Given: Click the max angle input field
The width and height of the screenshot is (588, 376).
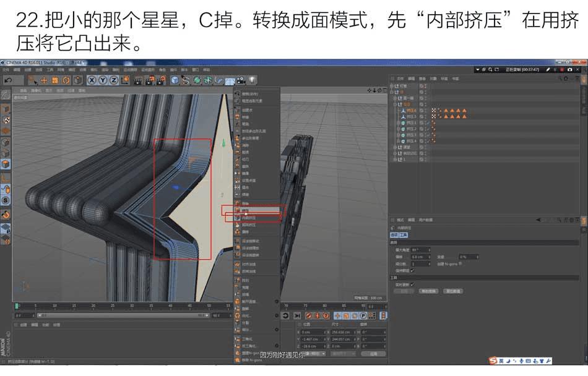Looking at the screenshot, I should [420, 250].
